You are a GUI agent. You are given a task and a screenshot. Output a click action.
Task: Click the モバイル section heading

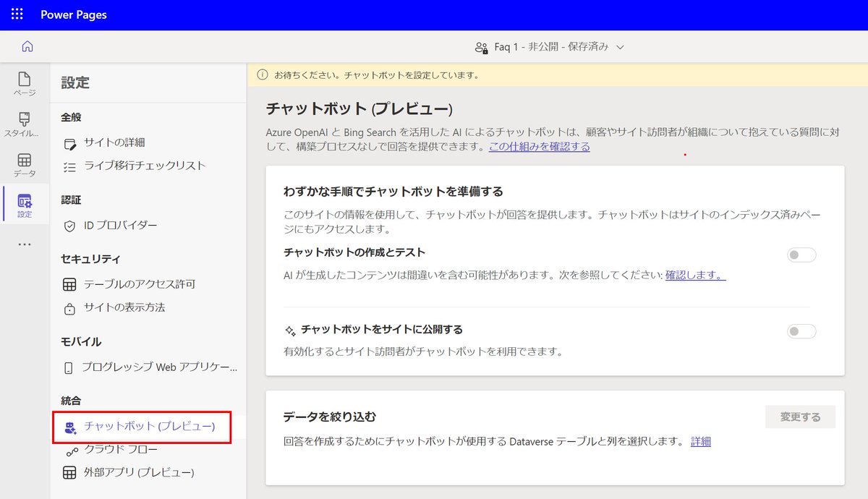(81, 342)
